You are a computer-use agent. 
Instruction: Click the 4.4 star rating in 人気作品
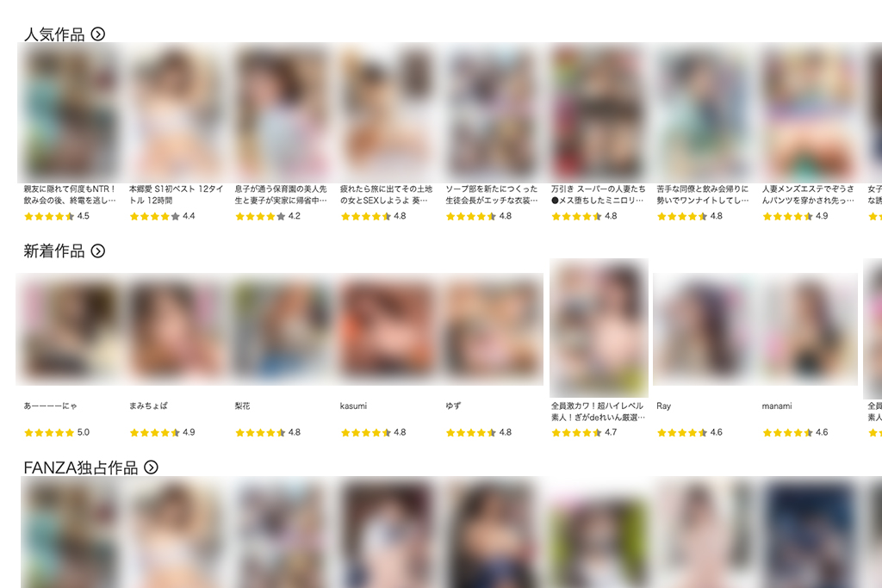162,216
